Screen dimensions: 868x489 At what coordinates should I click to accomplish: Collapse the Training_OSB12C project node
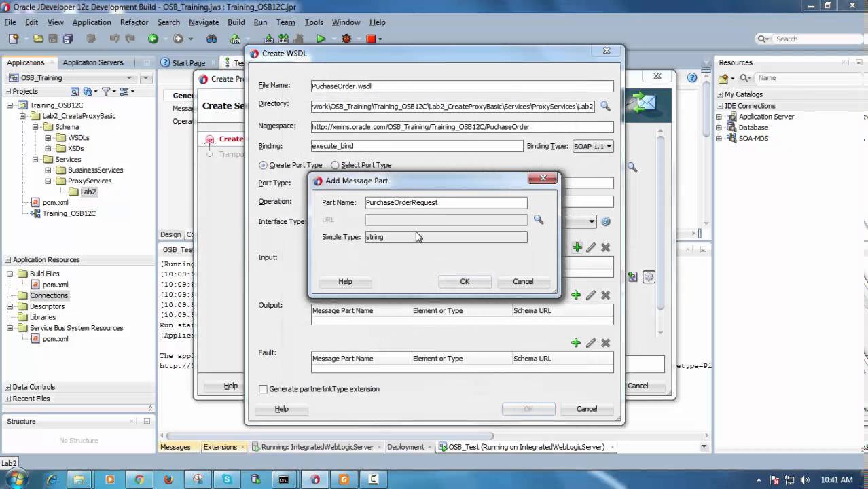click(x=10, y=105)
